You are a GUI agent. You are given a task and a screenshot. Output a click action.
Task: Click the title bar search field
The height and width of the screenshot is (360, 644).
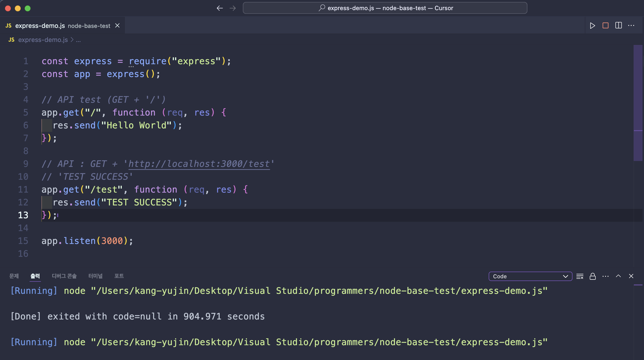(x=385, y=8)
